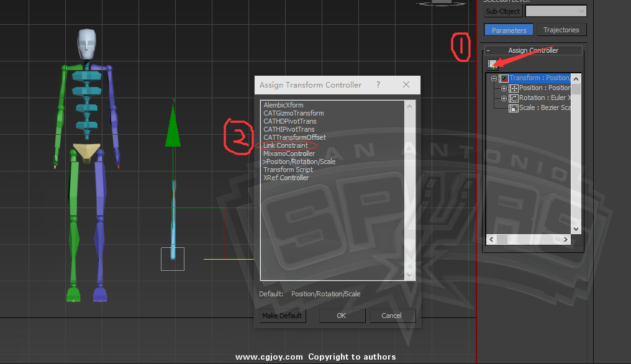631x364 pixels.
Task: Select the >Position/Rotation/Scale list entry
Action: [x=299, y=162]
